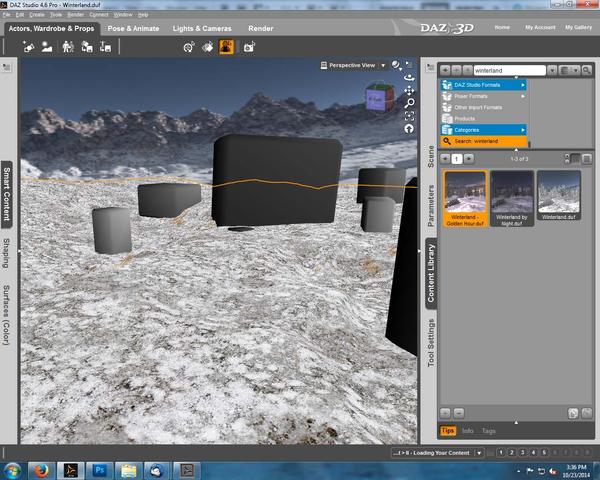This screenshot has height=480, width=600.
Task: Click the environment landscape toolbar icon
Action: coord(47,47)
